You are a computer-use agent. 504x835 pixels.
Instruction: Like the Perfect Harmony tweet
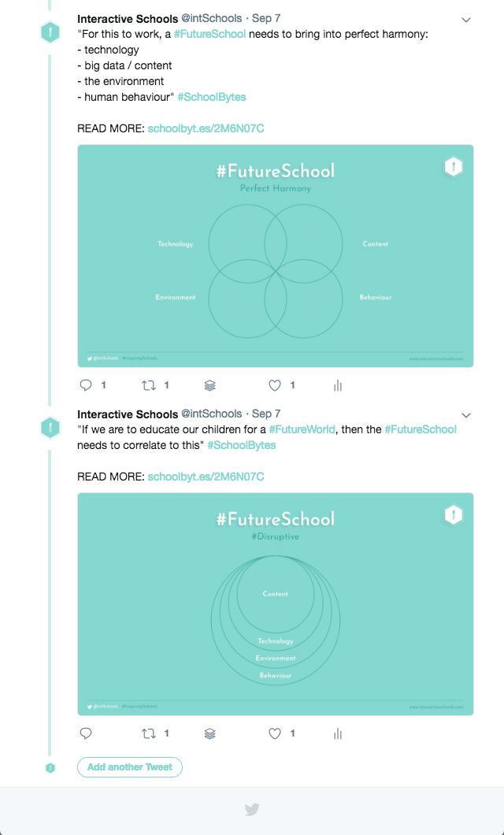point(275,385)
